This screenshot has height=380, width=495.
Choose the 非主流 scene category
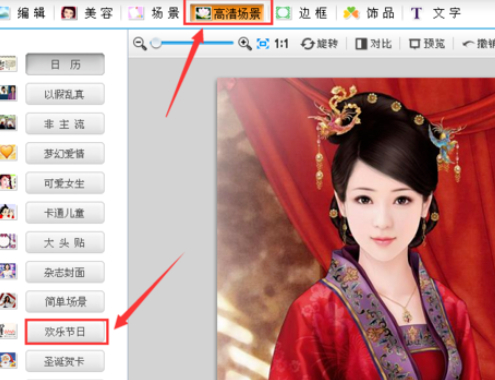[65, 124]
